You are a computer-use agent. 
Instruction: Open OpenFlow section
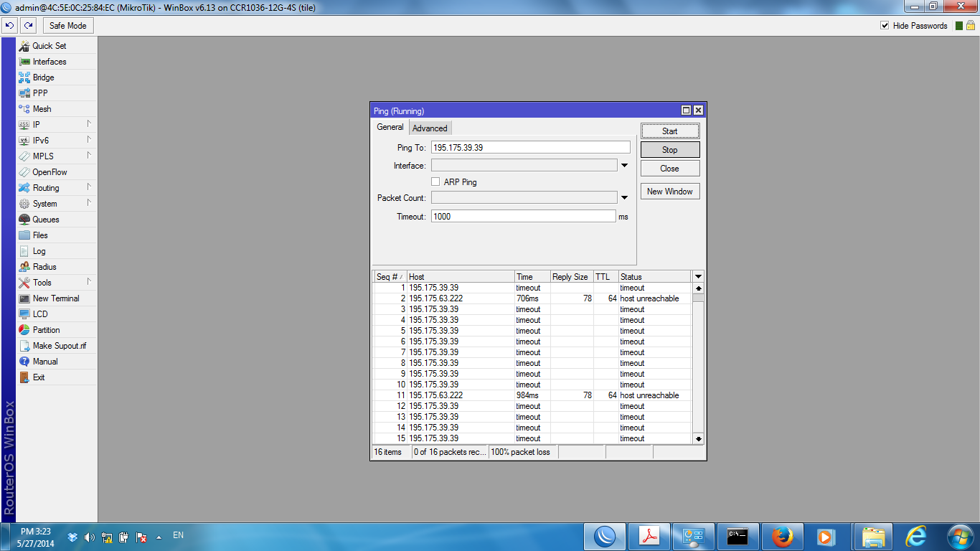click(57, 172)
